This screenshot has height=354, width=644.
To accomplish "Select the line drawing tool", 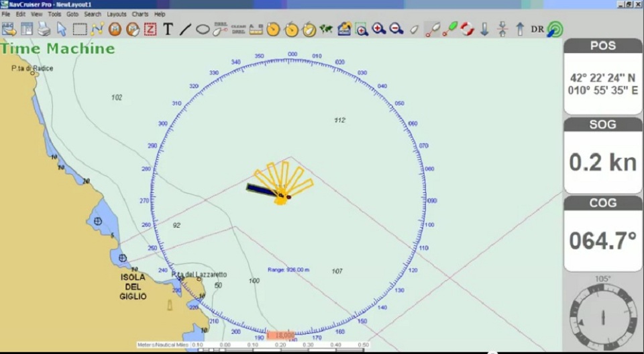I will point(185,29).
